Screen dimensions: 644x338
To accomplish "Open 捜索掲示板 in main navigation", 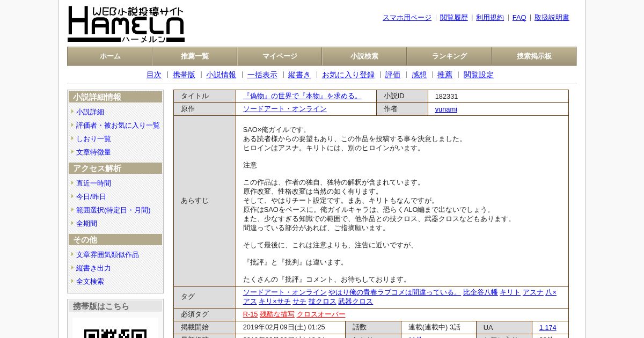I will [534, 56].
